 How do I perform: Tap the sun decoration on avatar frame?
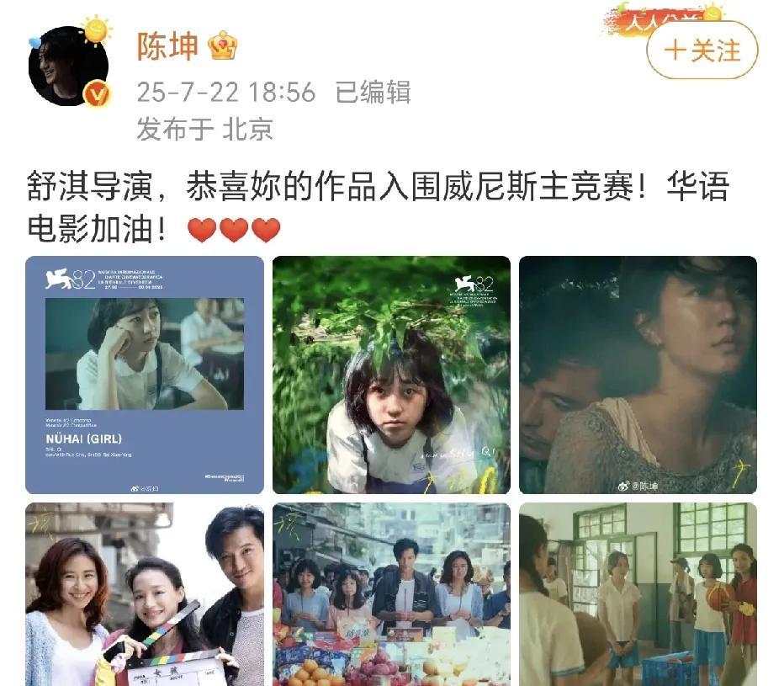pyautogui.click(x=96, y=29)
